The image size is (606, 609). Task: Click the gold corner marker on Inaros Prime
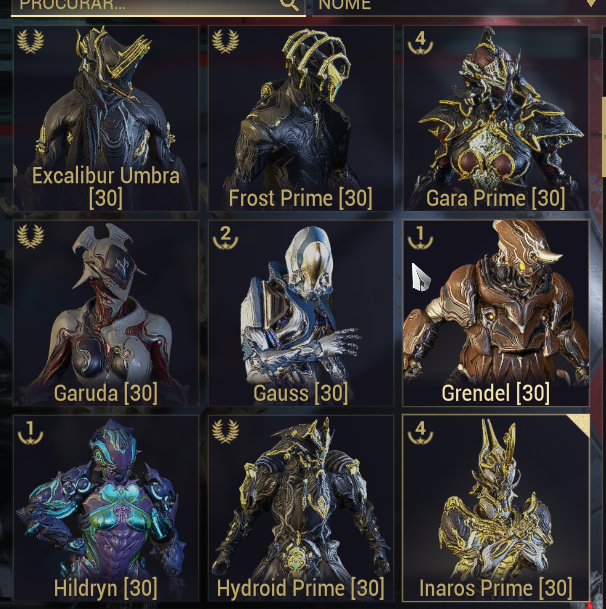(x=580, y=424)
